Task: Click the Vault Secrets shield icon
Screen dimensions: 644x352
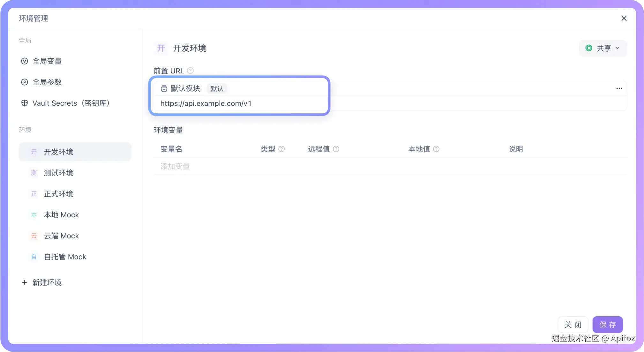Action: click(24, 103)
